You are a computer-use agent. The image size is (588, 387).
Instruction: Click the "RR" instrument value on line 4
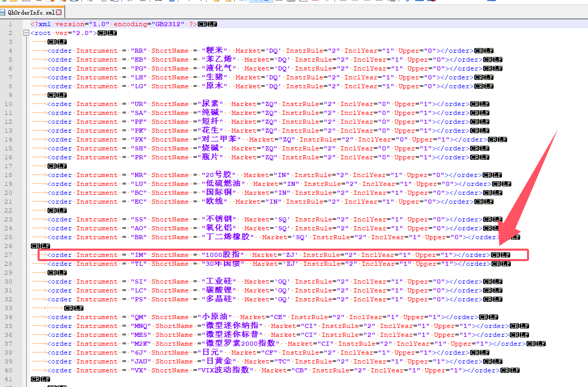(x=138, y=51)
